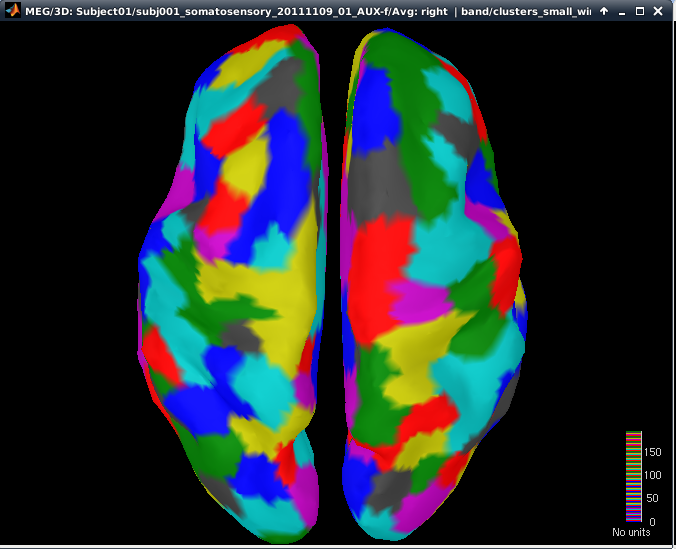The image size is (676, 551).
Task: Maximize the MEG/3D figure window
Action: tap(640, 10)
